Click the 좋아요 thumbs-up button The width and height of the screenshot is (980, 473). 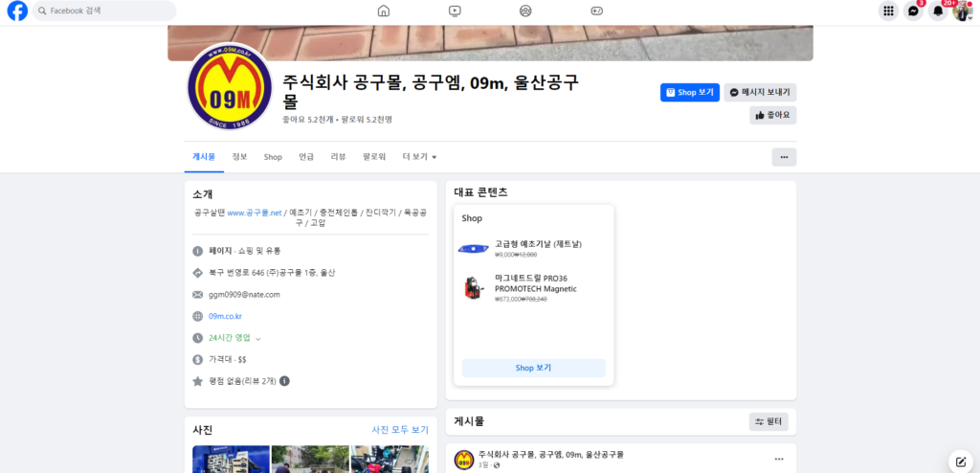point(773,115)
